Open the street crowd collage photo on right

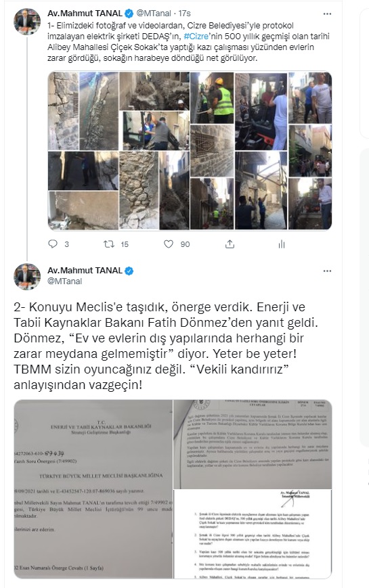310,151
